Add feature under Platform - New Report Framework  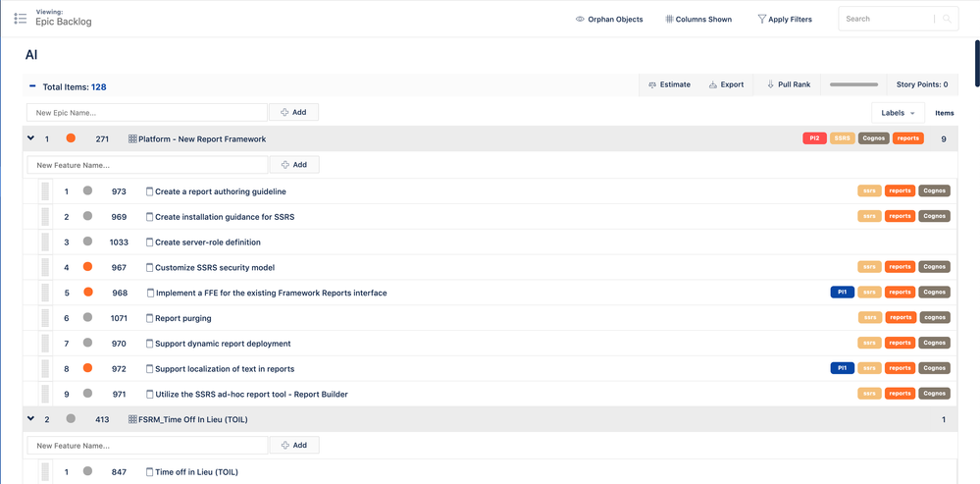point(294,165)
